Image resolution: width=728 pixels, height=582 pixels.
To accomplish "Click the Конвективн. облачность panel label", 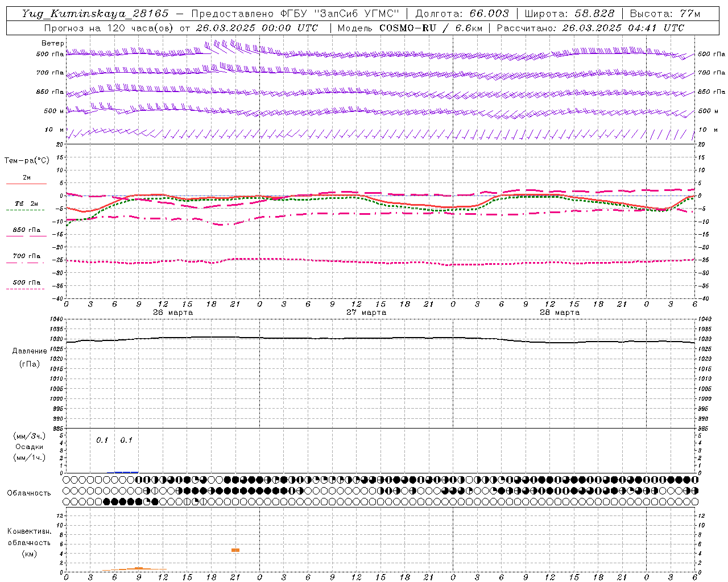I will coord(29,537).
